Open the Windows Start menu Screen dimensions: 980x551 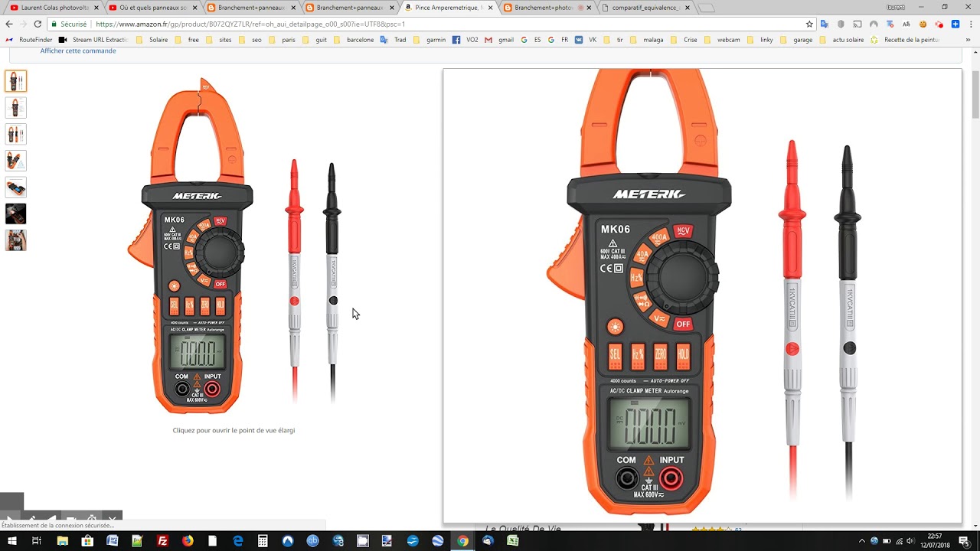point(11,541)
